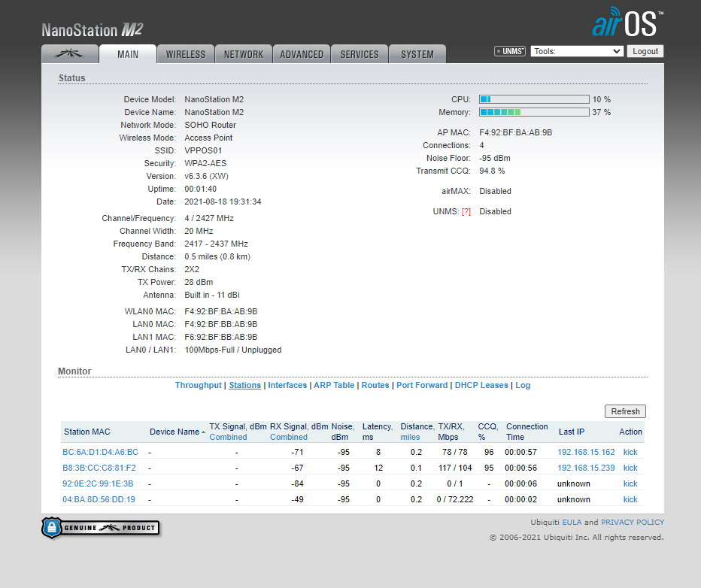
Task: Open the Throughput monitor link
Action: pos(198,385)
